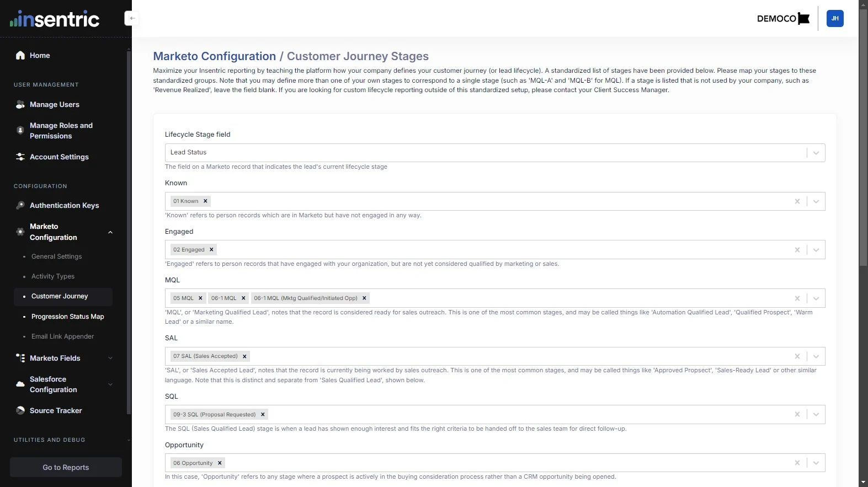Clear all values in SAL field

click(797, 356)
